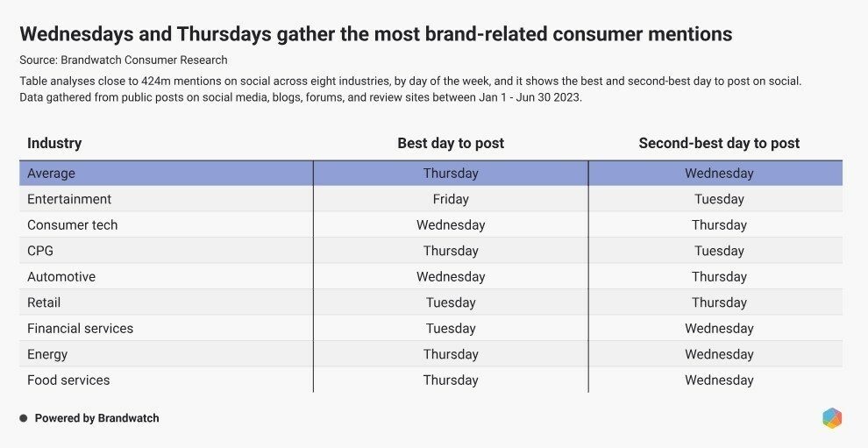
Task: Select the highlighted Average row label
Action: coord(51,174)
